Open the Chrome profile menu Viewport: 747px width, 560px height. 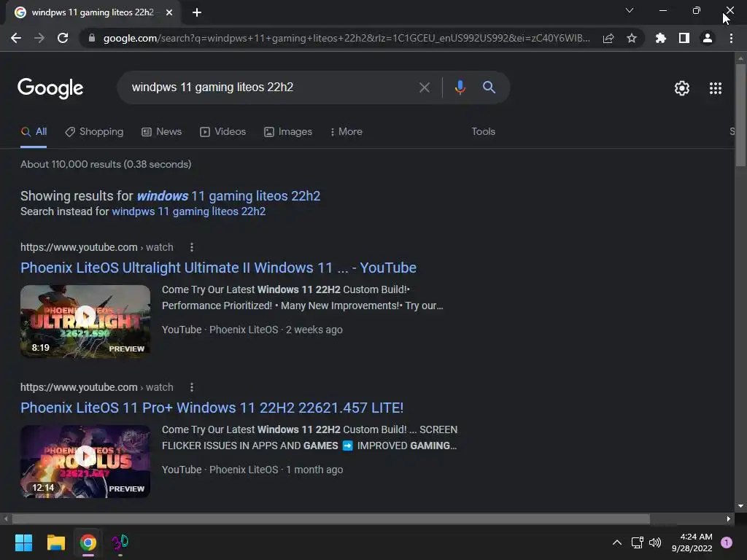click(708, 38)
